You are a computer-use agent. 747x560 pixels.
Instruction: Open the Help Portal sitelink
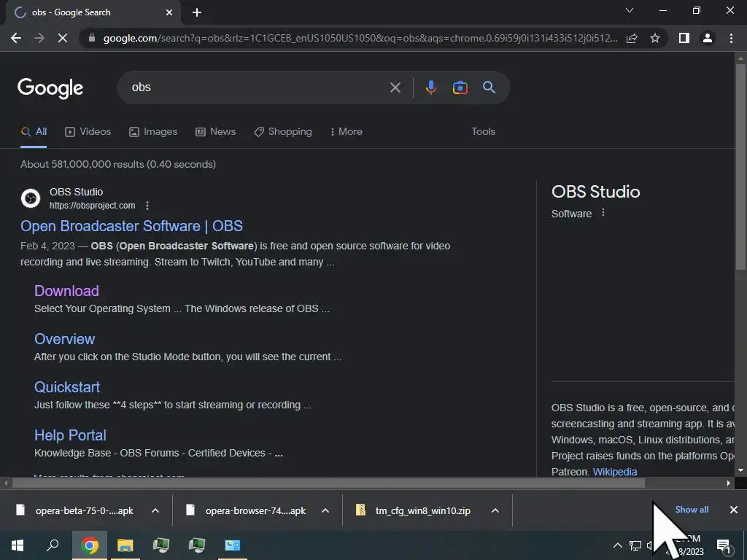click(71, 435)
